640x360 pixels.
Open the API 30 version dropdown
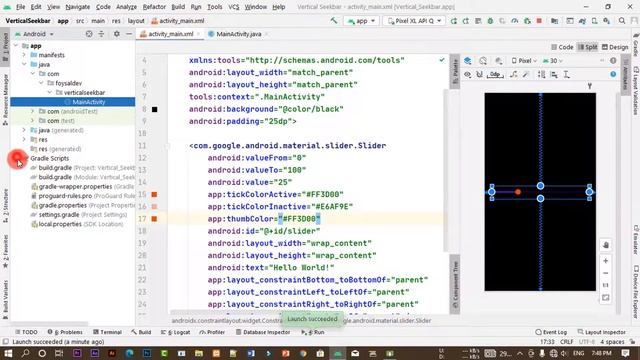553,61
